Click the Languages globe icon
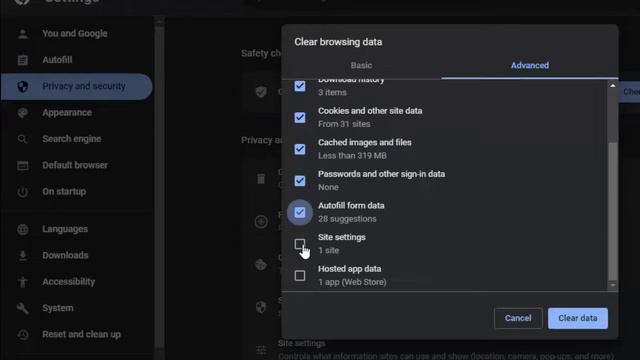This screenshot has width=640, height=360. 23,229
